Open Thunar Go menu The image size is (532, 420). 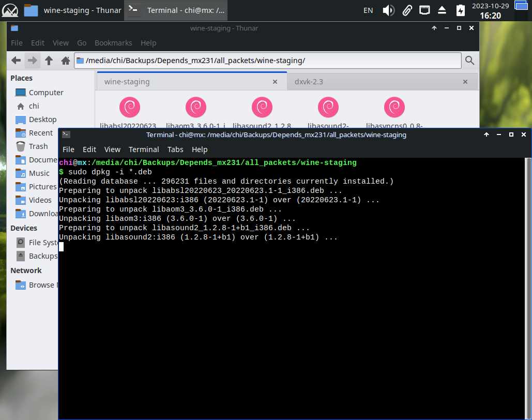tap(82, 43)
